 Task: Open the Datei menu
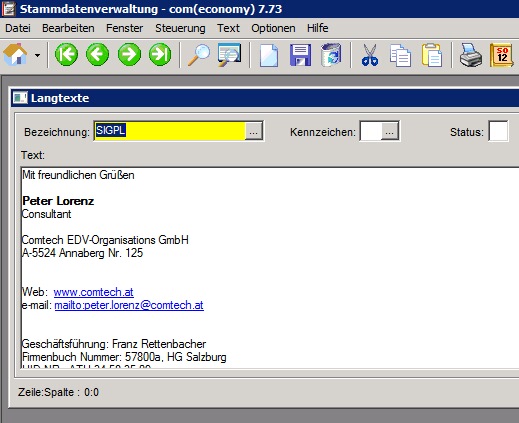tap(18, 28)
